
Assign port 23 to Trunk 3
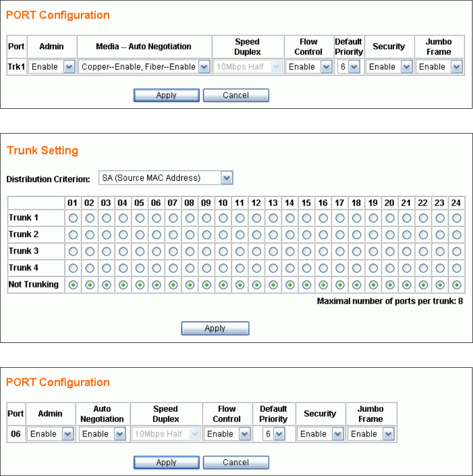click(x=440, y=252)
